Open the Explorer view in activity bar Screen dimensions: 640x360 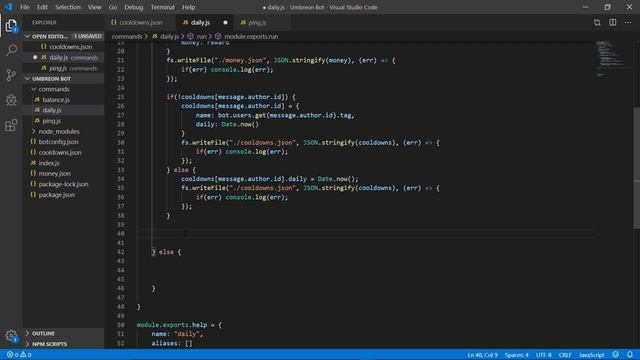11,25
